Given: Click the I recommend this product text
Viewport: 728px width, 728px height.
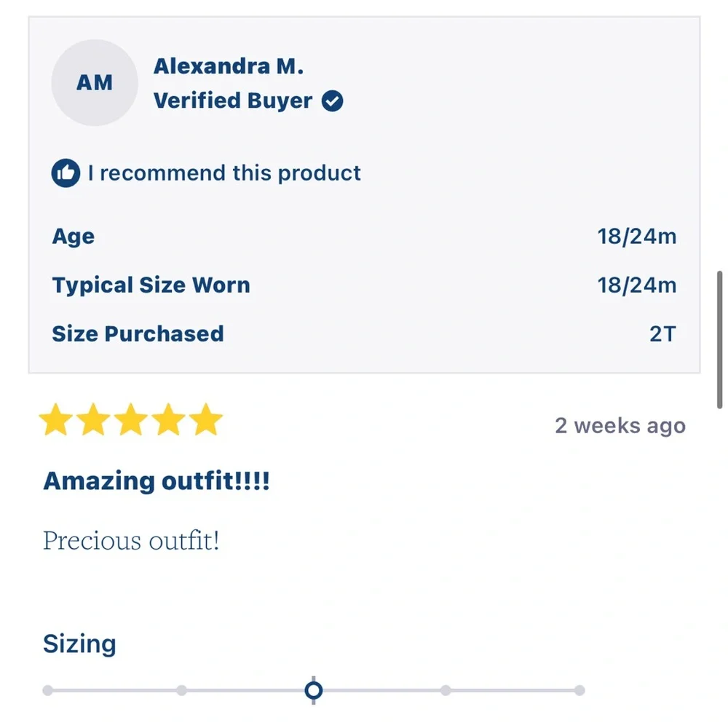Looking at the screenshot, I should 224,173.
